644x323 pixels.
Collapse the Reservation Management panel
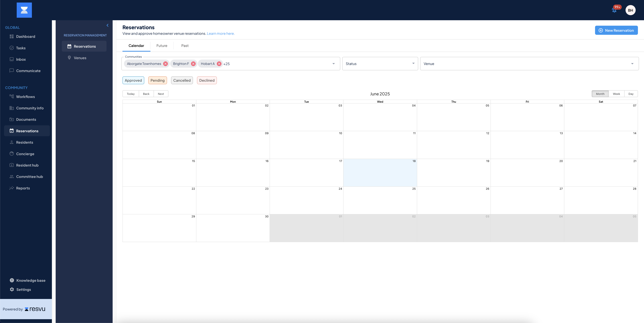[108, 25]
